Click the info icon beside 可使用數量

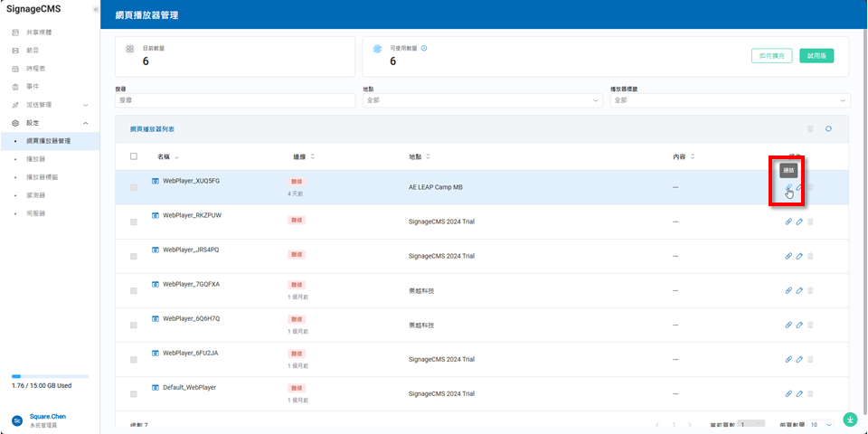(x=424, y=48)
